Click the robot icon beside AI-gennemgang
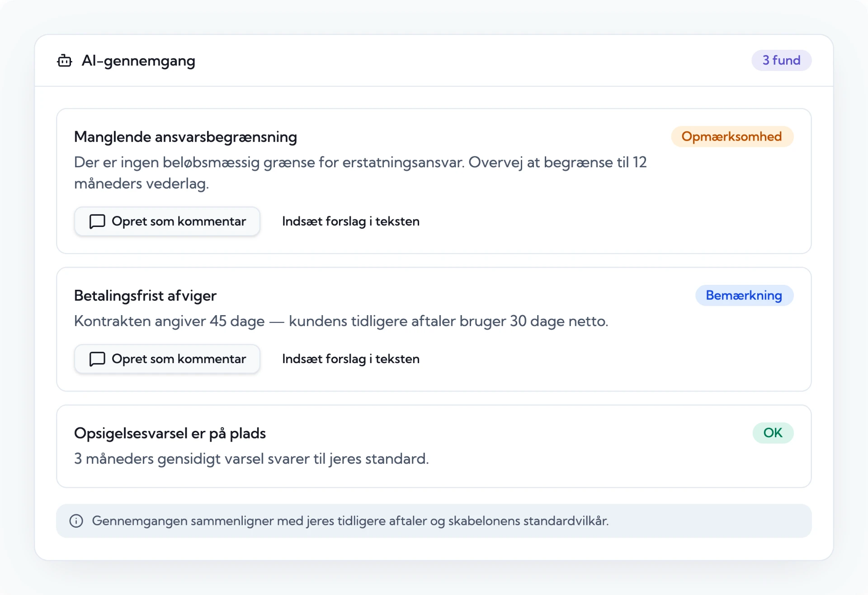This screenshot has height=595, width=868. (65, 61)
